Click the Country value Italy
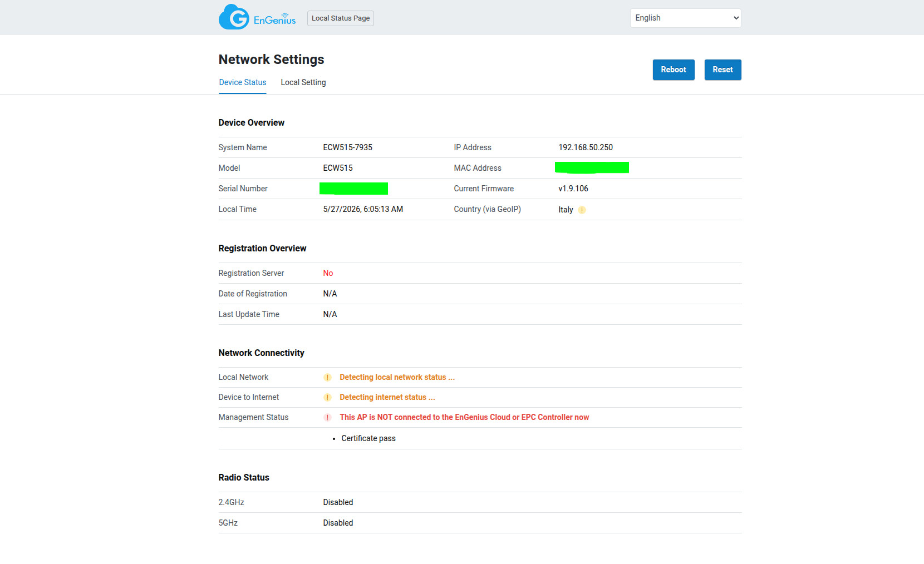Viewport: 924px width, 564px height. pyautogui.click(x=566, y=210)
